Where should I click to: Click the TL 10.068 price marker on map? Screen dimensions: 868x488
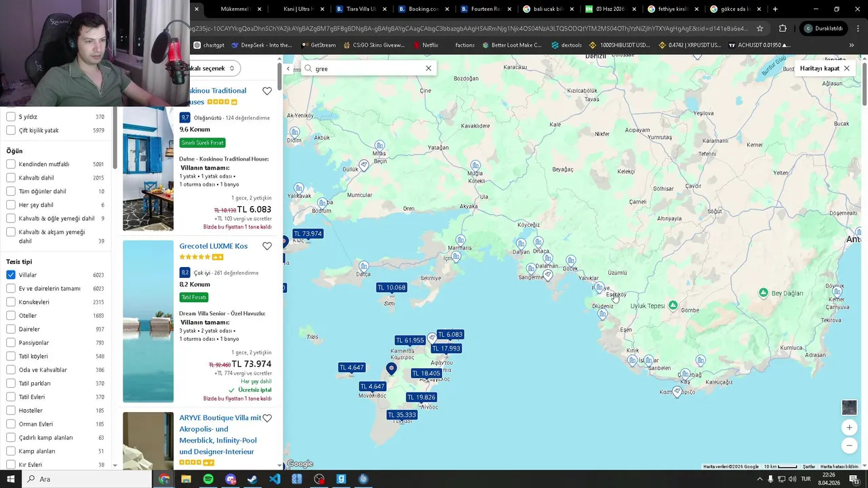(392, 287)
